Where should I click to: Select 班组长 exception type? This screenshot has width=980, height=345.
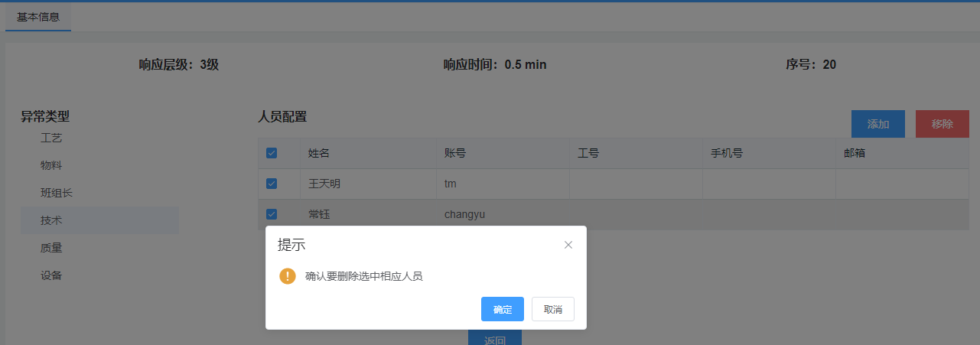[x=57, y=193]
